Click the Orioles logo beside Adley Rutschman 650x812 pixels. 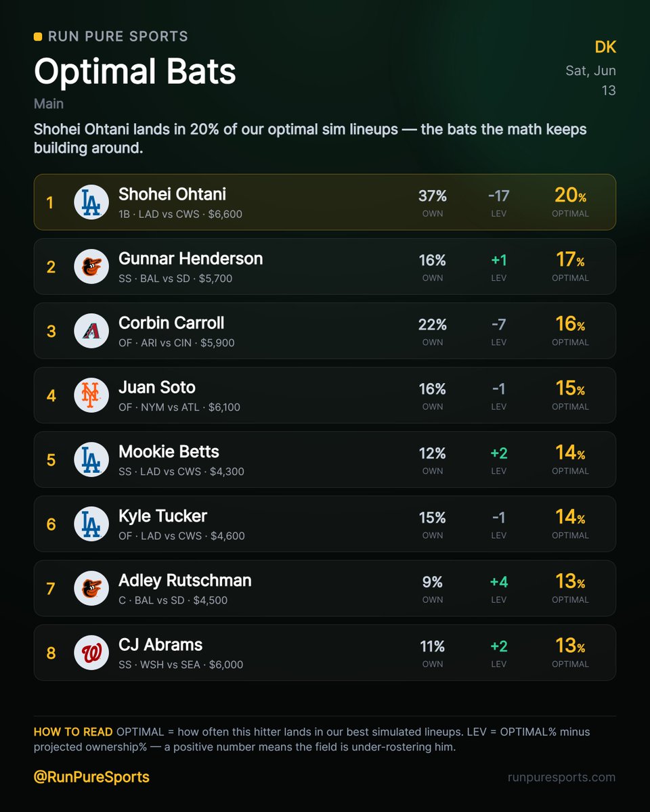[x=91, y=588]
